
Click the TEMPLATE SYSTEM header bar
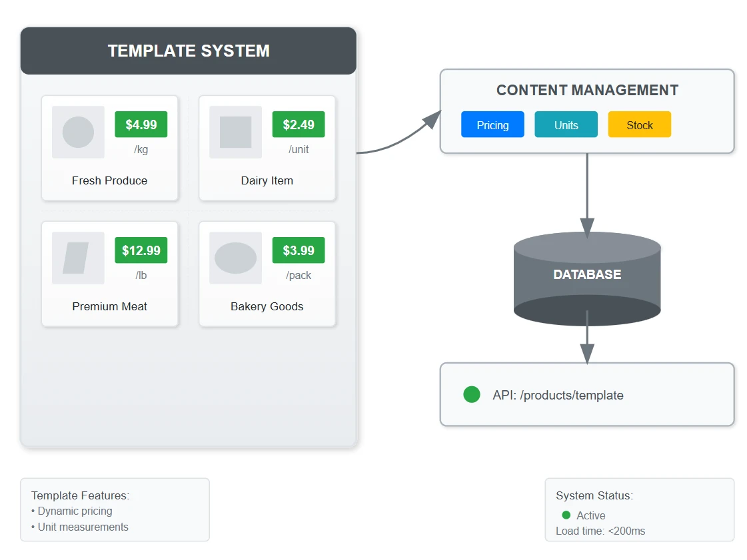[188, 51]
